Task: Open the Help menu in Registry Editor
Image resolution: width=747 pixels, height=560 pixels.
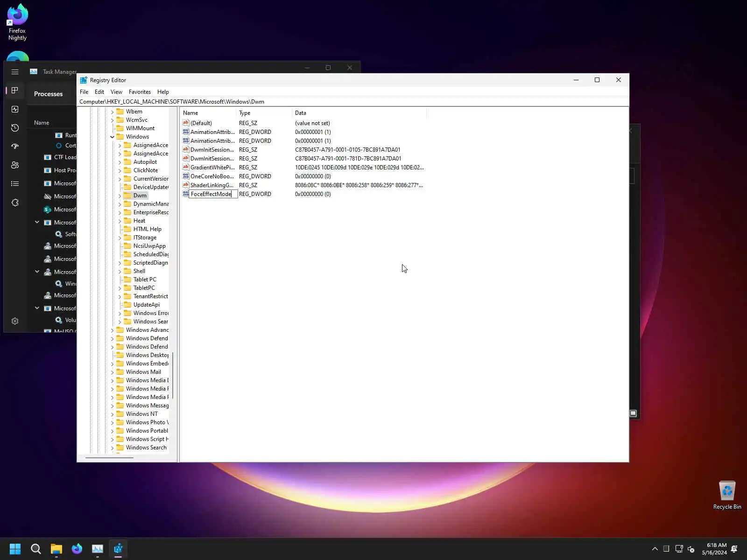Action: click(163, 92)
